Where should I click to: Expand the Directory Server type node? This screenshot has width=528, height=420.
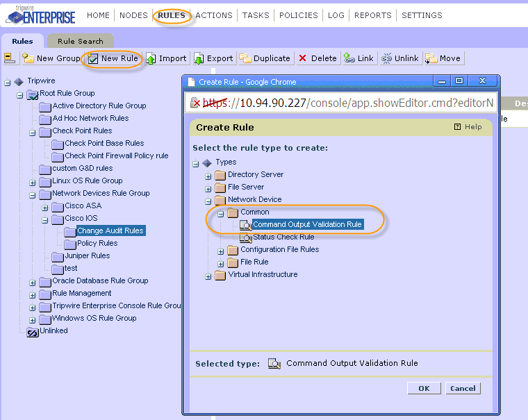tap(208, 175)
